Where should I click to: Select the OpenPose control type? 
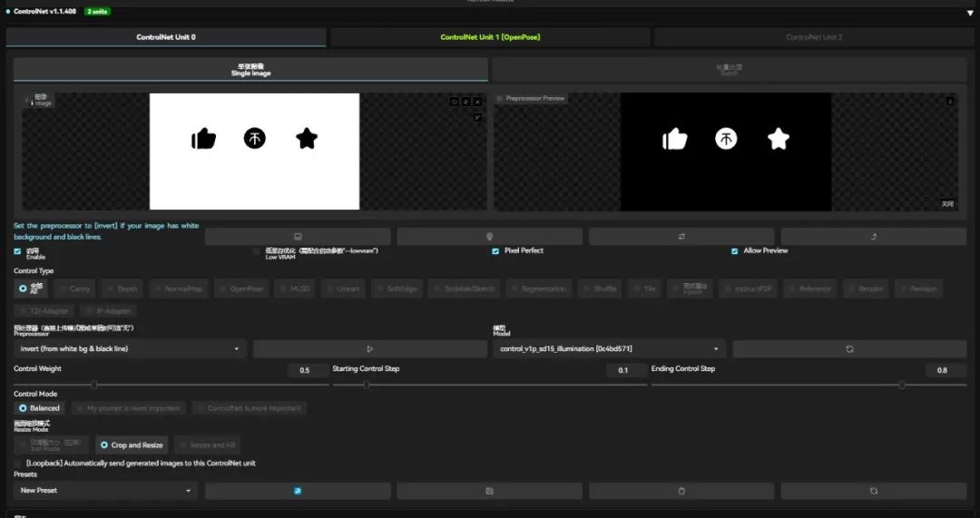(x=242, y=288)
